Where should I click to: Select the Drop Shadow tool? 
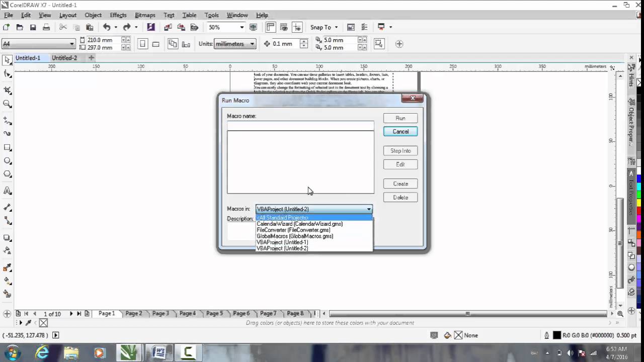click(x=7, y=237)
